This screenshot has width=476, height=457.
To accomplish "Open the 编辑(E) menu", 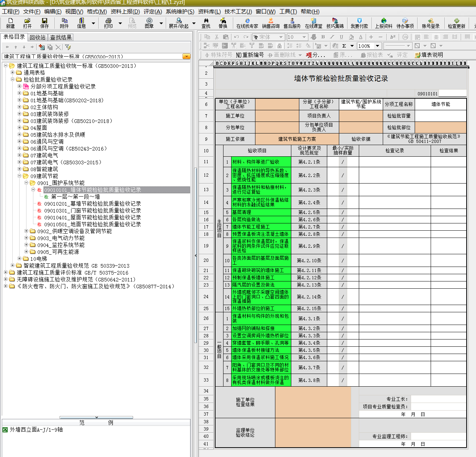I will [53, 12].
